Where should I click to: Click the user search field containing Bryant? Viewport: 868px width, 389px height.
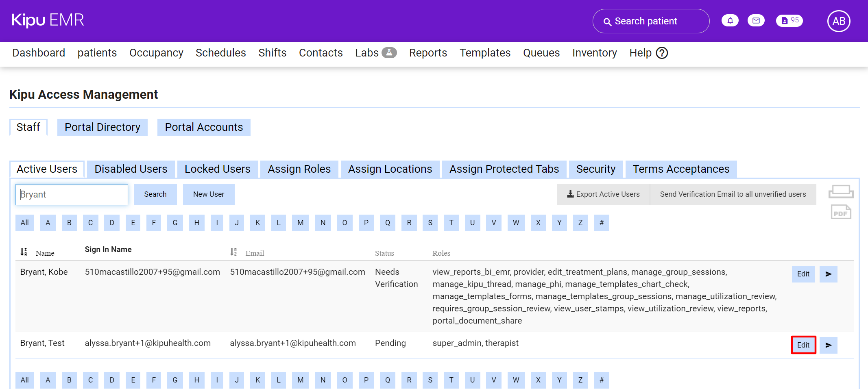(72, 194)
